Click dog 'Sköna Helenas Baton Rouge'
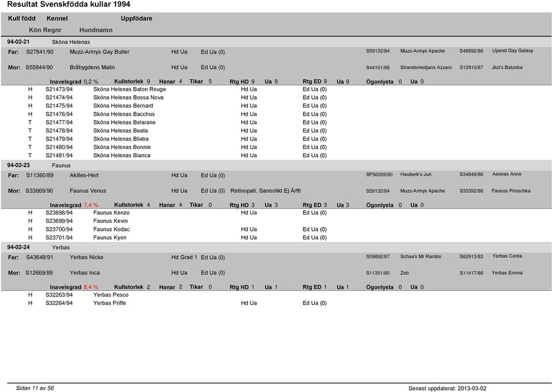The width and height of the screenshot is (552, 392). 130,89
